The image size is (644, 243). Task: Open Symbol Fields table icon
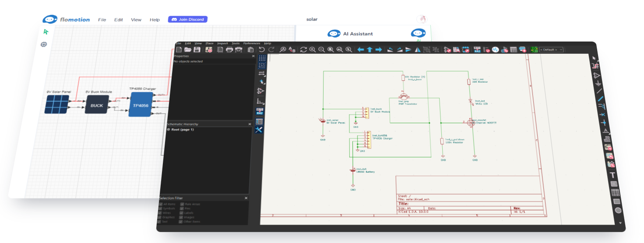pos(514,50)
